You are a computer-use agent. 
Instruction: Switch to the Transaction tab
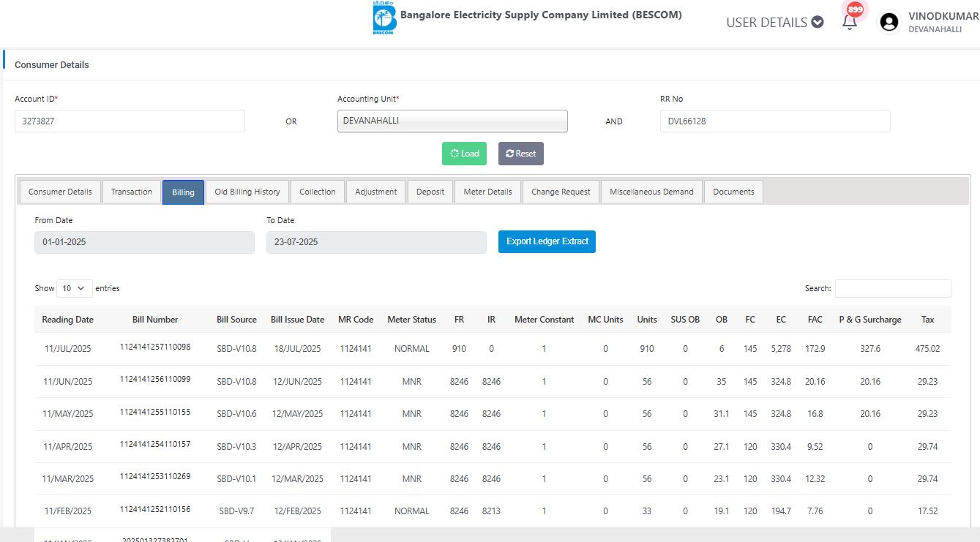(x=132, y=192)
